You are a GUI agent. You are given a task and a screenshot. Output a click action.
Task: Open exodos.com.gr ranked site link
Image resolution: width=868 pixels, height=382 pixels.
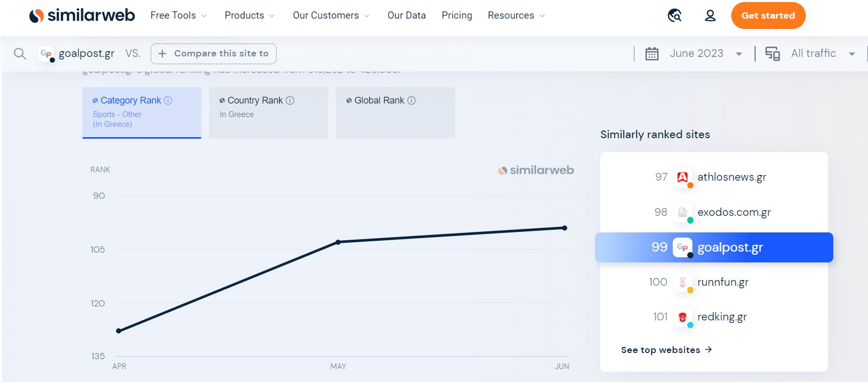[x=734, y=212]
